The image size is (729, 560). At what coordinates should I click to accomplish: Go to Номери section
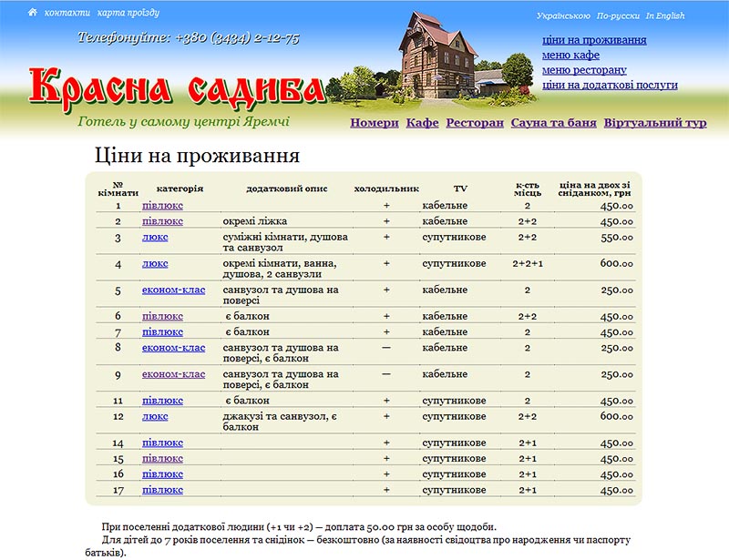click(x=375, y=123)
